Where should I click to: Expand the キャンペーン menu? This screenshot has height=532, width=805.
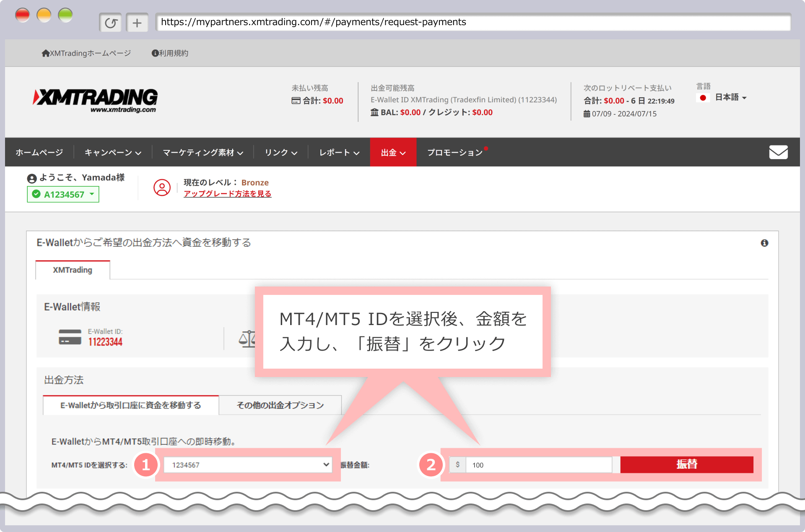pyautogui.click(x=113, y=152)
